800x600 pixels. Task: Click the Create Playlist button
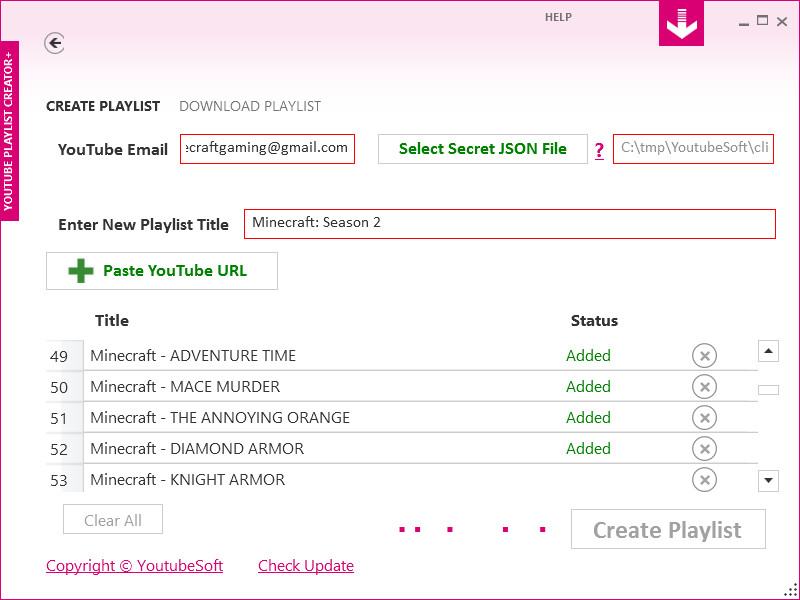click(668, 530)
